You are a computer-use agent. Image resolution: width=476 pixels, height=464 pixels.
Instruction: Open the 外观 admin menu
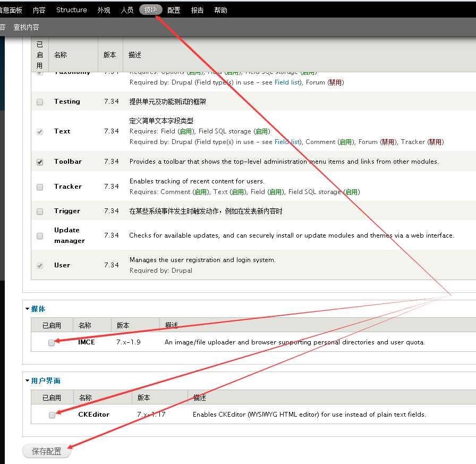point(104,10)
